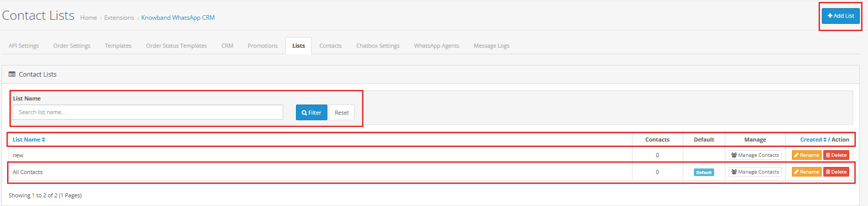868x206 pixels.
Task: Click the Manage column header
Action: pos(755,140)
